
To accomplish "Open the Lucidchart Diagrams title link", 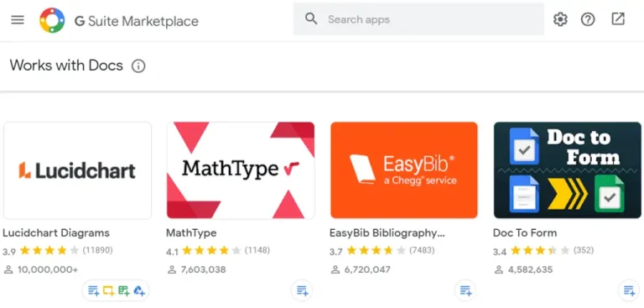I will 56,233.
